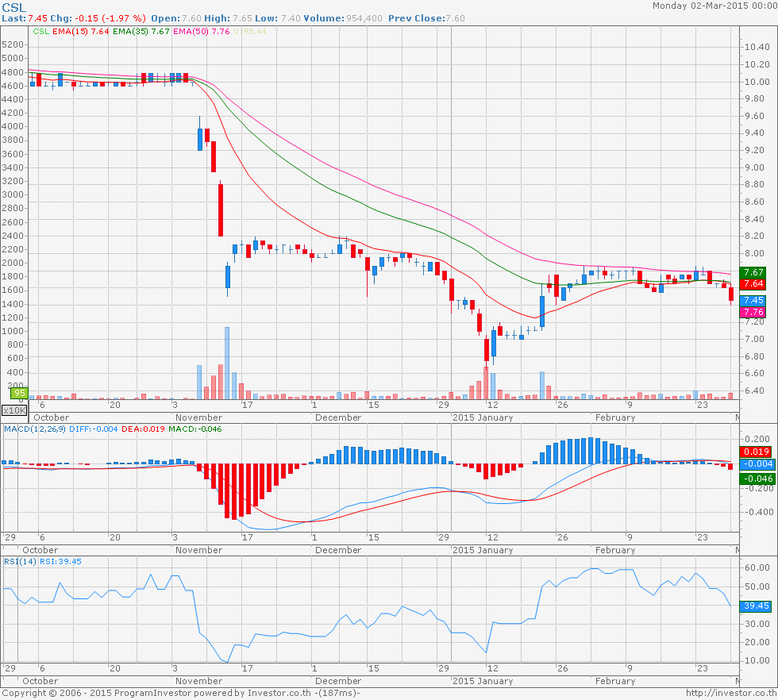Click the MACD(12,26,9) indicator label
The width and height of the screenshot is (778, 700).
click(x=35, y=429)
